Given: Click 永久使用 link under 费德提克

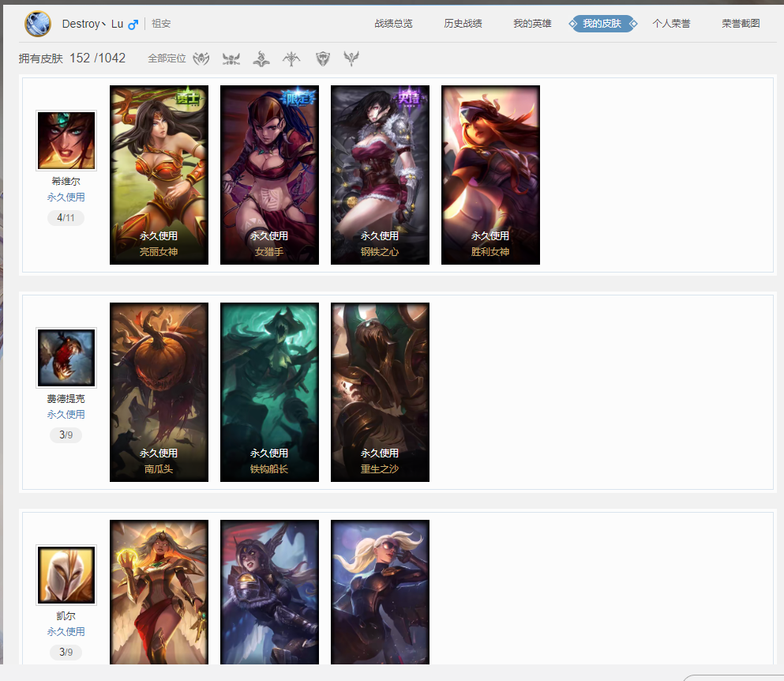Looking at the screenshot, I should pos(66,414).
